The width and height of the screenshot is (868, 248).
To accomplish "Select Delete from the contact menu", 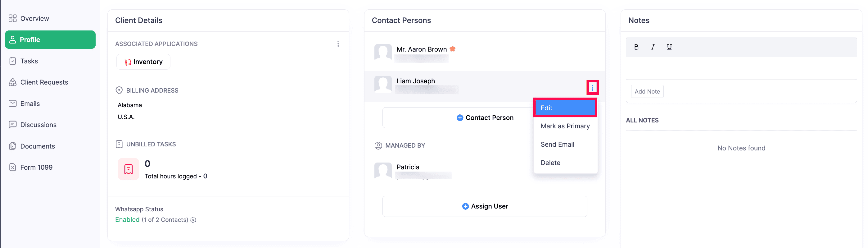I will click(550, 163).
